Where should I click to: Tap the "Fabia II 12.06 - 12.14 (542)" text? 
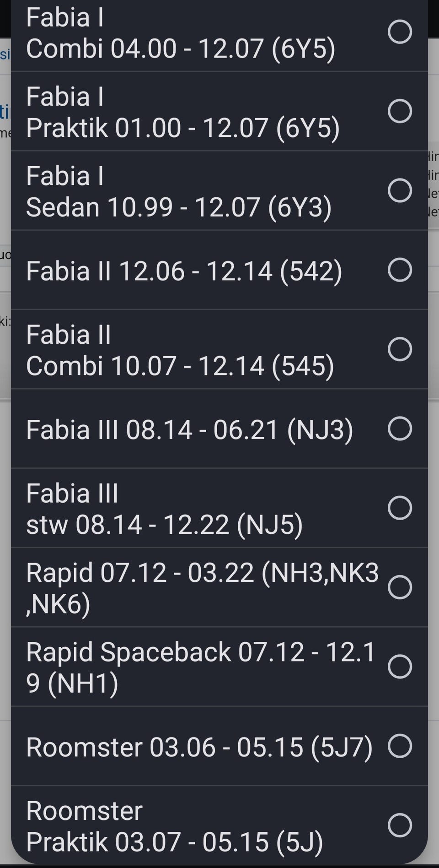184,271
